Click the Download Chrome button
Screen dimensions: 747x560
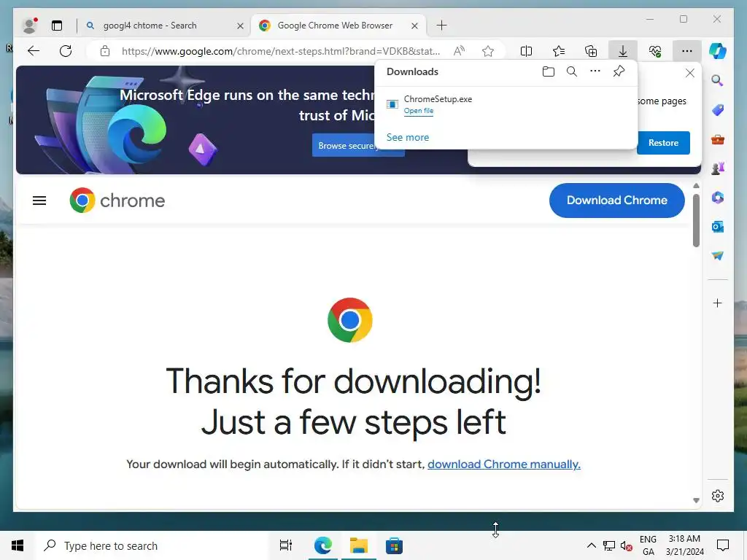pos(616,201)
